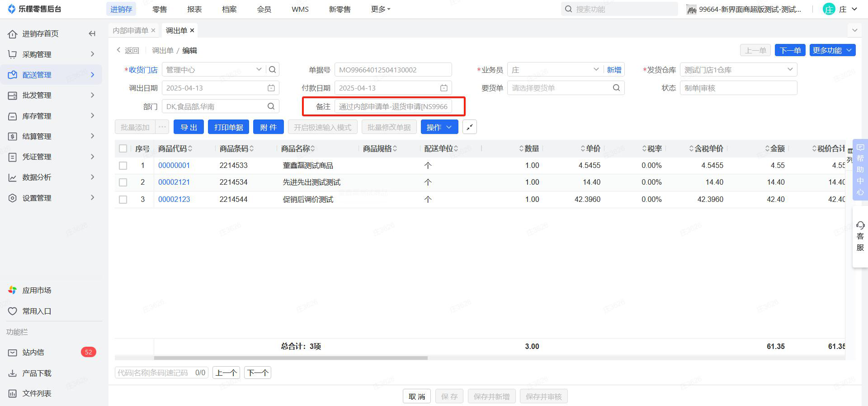868x406 pixels.
Task: Open the 更多功能 dropdown
Action: [x=832, y=50]
